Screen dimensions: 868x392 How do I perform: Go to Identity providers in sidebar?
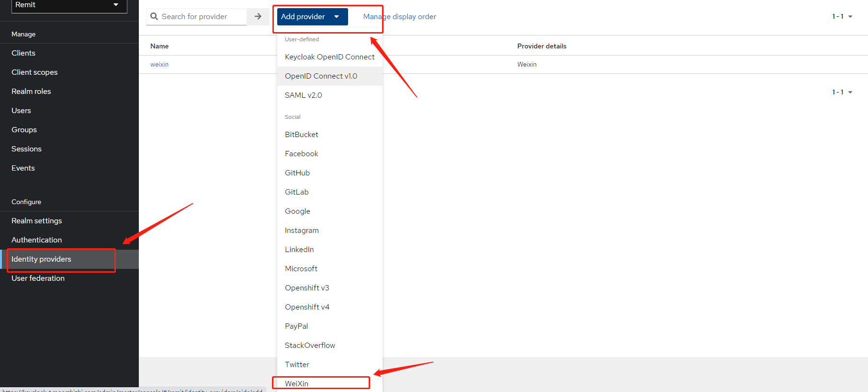click(x=41, y=259)
